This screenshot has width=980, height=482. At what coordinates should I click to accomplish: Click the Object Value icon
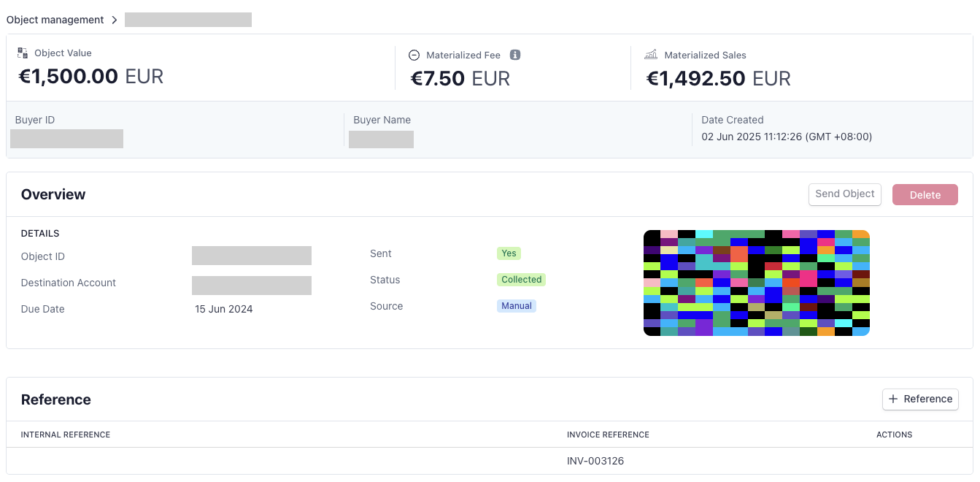pyautogui.click(x=23, y=53)
